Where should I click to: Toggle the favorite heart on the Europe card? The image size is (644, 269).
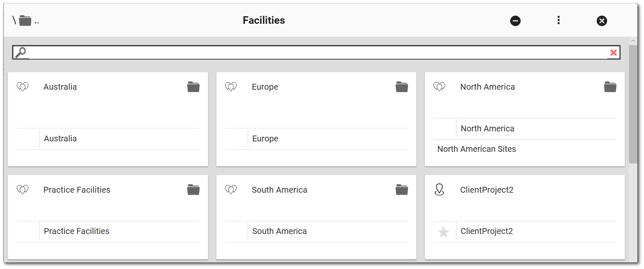[231, 86]
